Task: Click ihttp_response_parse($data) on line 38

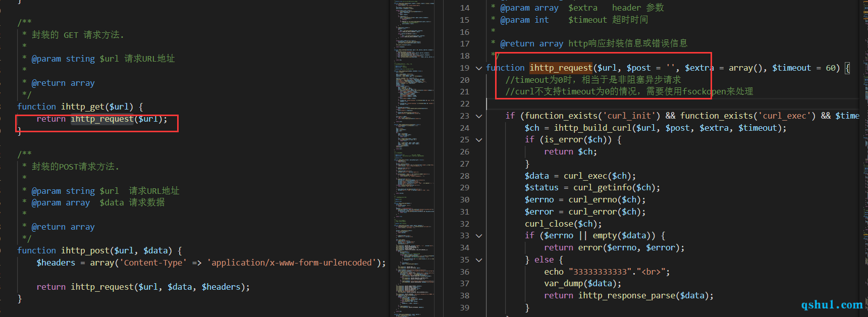Action: coord(643,296)
